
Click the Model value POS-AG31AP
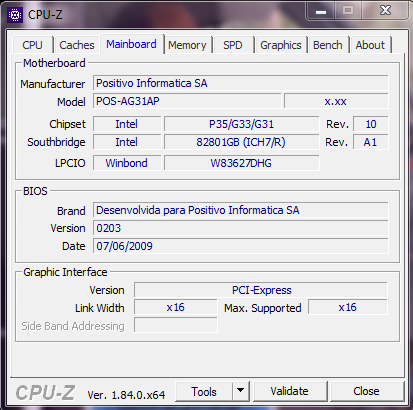click(x=187, y=101)
